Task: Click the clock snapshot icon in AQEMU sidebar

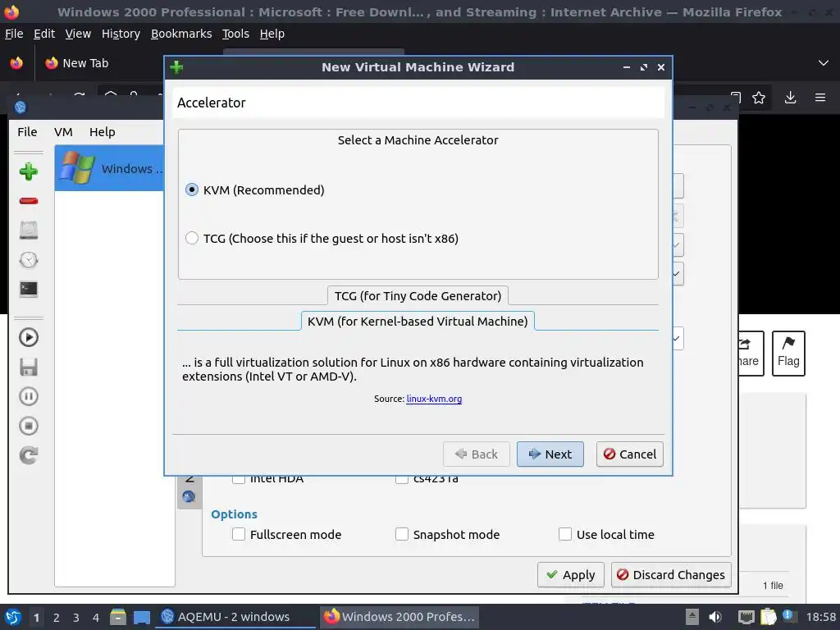Action: pos(29,260)
